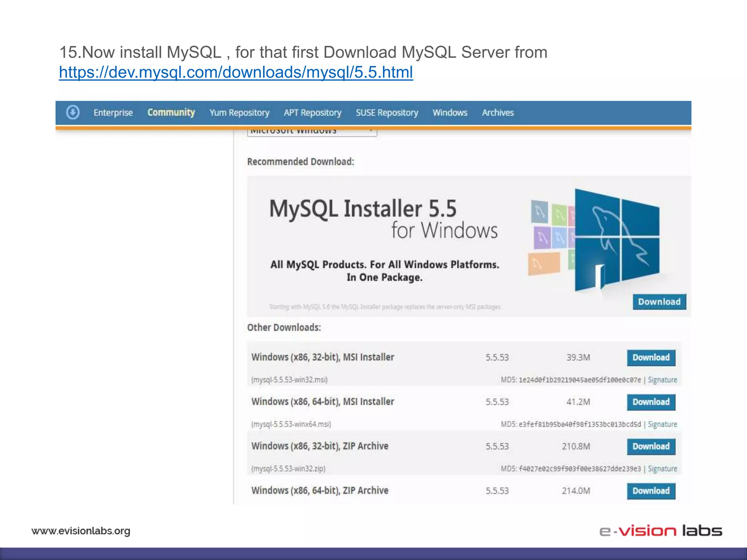Viewport: 747px width, 560px height.
Task: Go to Yum Repository tab
Action: point(239,113)
